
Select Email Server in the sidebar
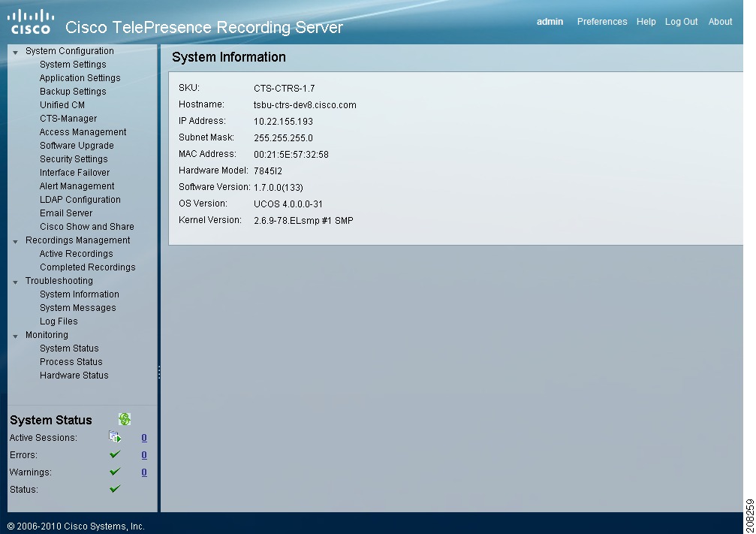[66, 213]
